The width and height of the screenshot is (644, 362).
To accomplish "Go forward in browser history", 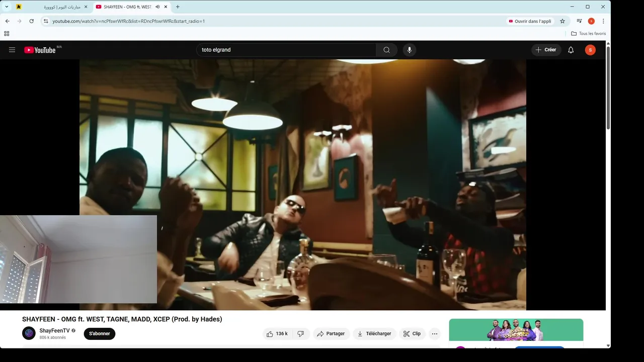I will click(19, 21).
